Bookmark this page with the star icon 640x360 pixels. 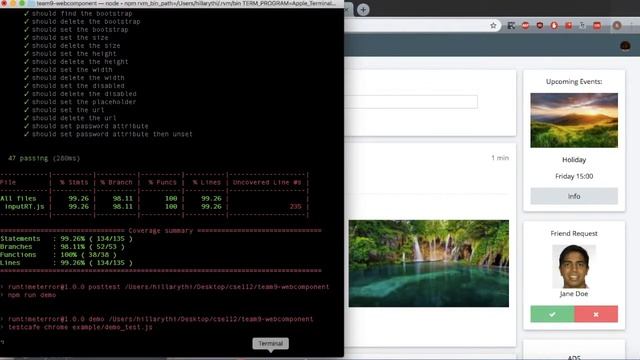[493, 26]
